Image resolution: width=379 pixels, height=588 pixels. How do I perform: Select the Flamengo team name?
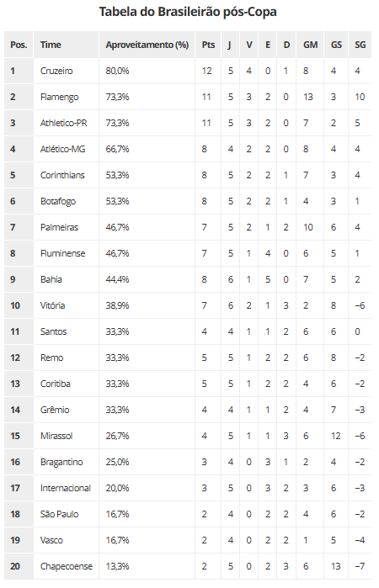(59, 97)
